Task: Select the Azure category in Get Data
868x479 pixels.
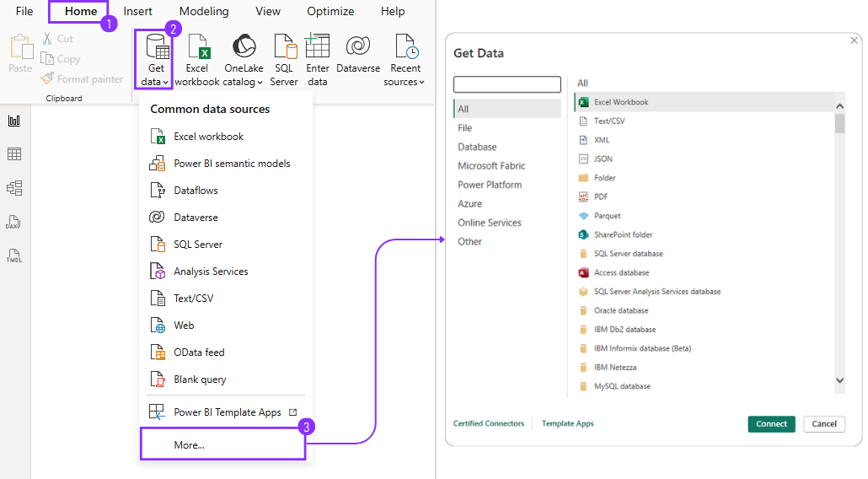Action: (507, 203)
